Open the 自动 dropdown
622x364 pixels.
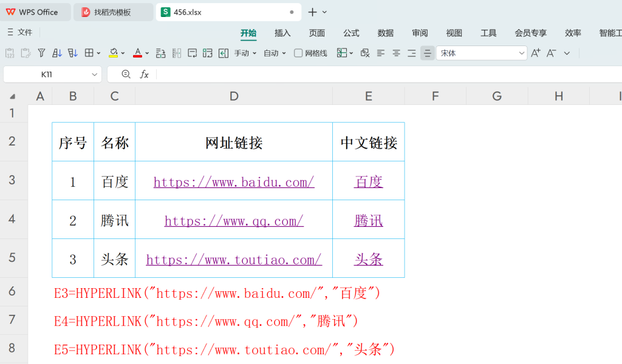[275, 53]
